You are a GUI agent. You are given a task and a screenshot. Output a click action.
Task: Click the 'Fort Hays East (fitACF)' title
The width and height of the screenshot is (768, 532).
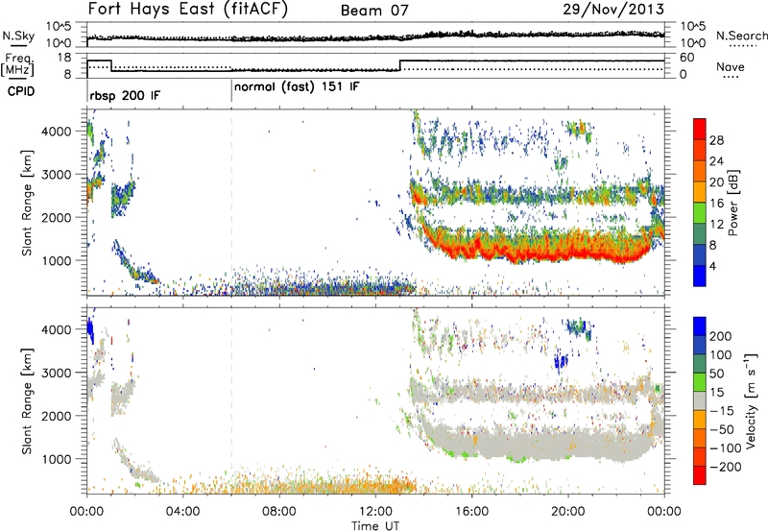click(187, 9)
